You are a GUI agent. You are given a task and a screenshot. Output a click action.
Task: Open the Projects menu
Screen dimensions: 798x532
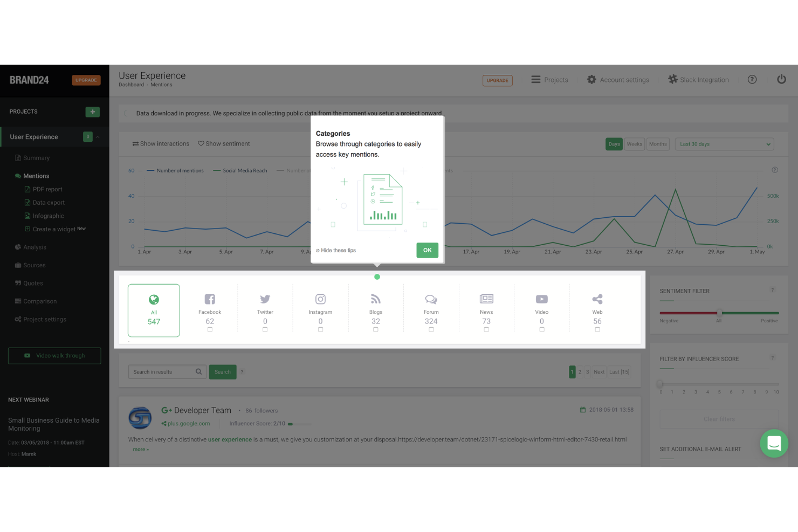point(549,79)
